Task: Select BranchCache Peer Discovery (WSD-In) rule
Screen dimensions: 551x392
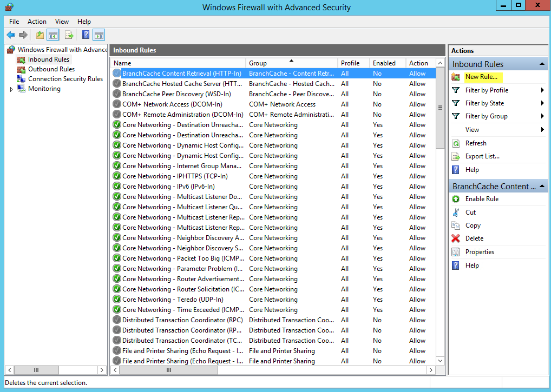Action: [x=274, y=94]
